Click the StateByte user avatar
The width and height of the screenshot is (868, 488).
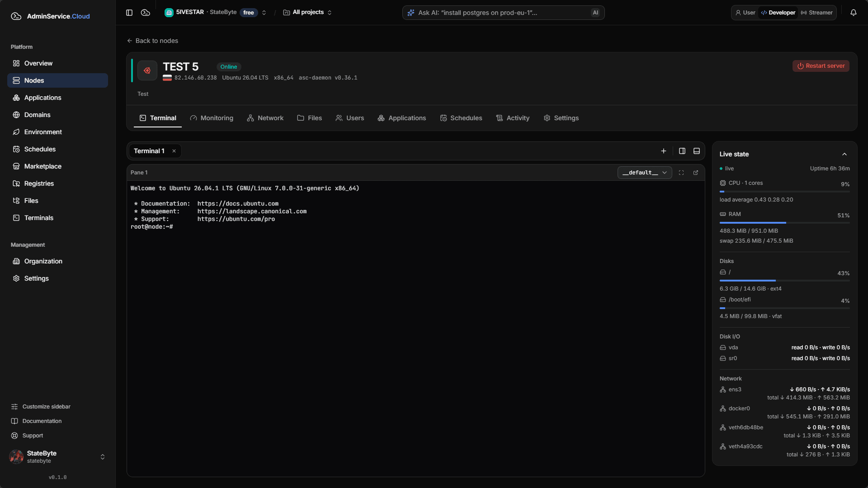pos(17,457)
